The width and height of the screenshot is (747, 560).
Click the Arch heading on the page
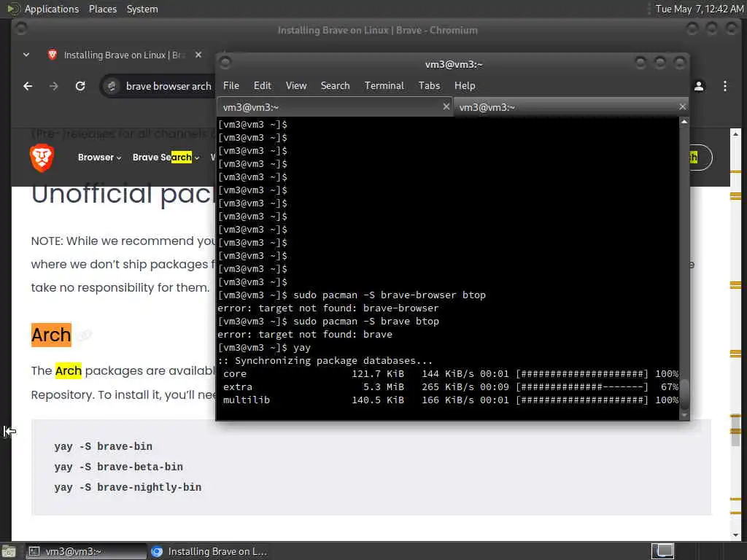pos(51,335)
